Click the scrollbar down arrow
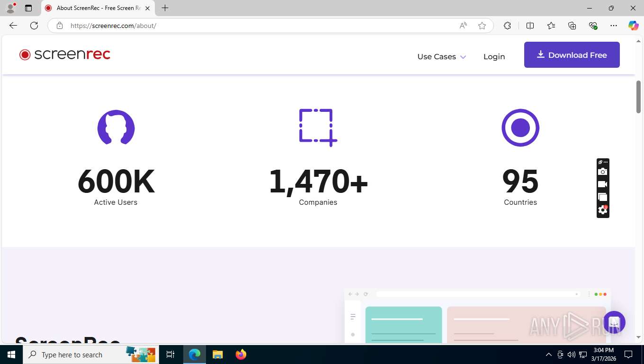 pos(638,337)
